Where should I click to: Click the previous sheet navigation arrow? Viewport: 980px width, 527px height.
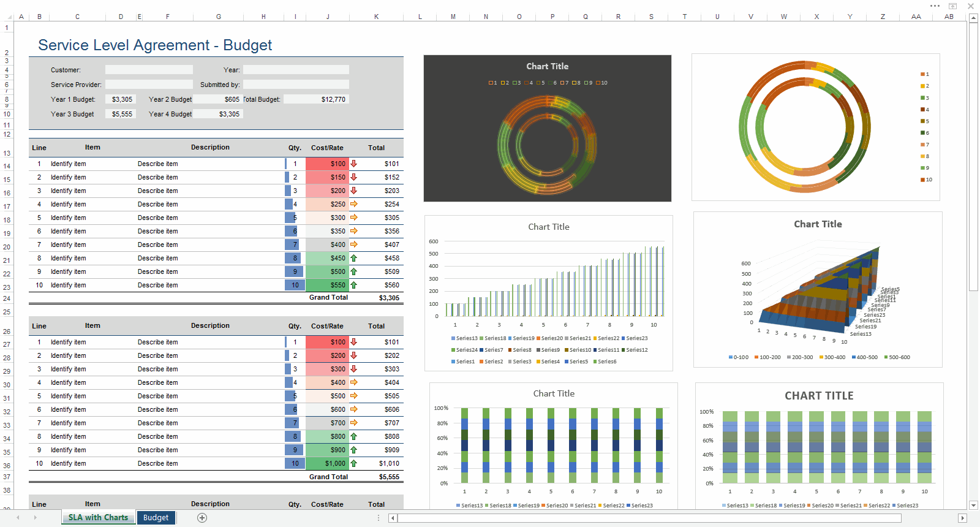pos(18,518)
